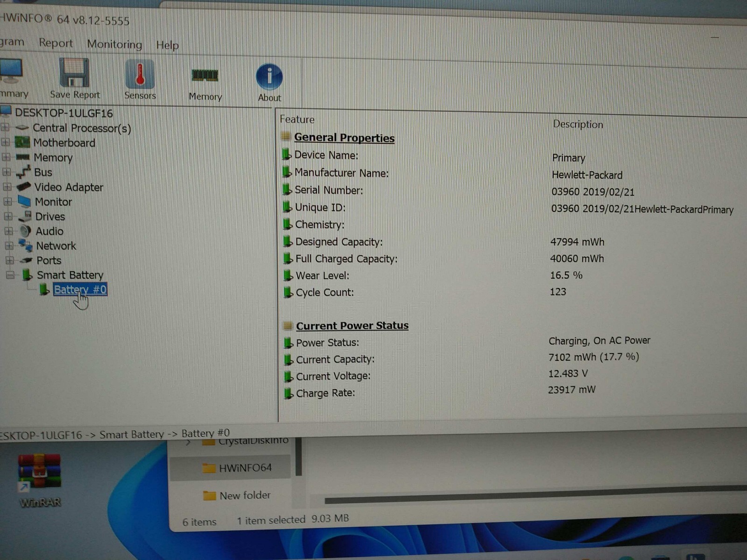Click the Explorer horizontal scrollbar
Viewport: 747px width, 560px height.
coord(536,495)
